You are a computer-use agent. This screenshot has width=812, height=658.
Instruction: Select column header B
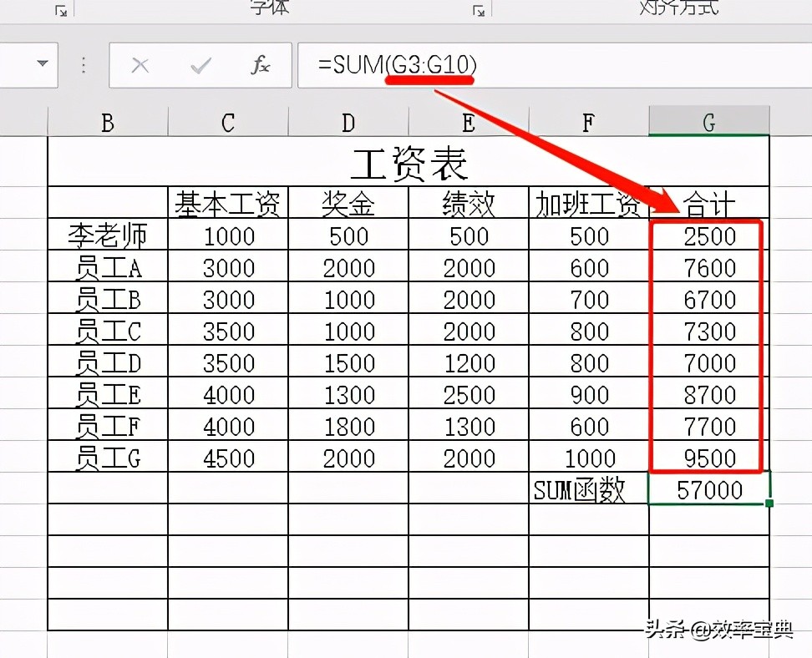tap(107, 121)
